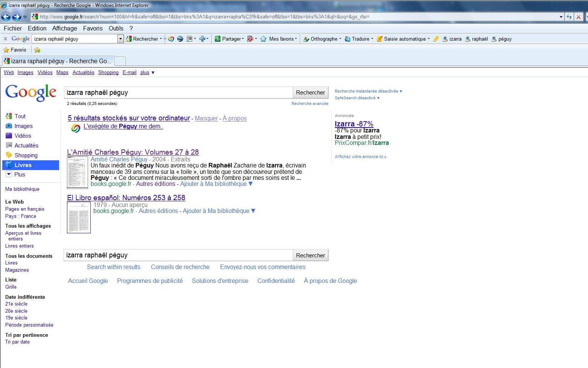Open a new blank tab
This screenshot has width=588, height=368.
[x=120, y=61]
